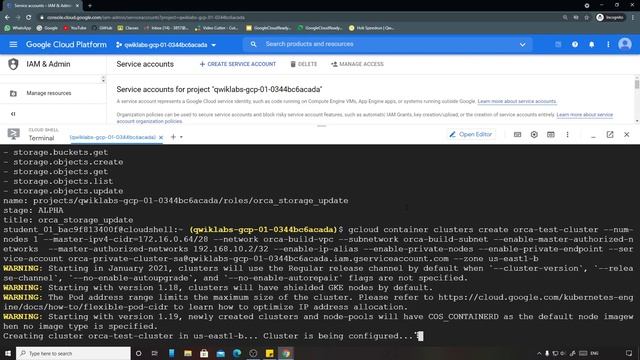The image size is (640, 360).
Task: Bookmark this page with the star icon
Action: tap(587, 18)
